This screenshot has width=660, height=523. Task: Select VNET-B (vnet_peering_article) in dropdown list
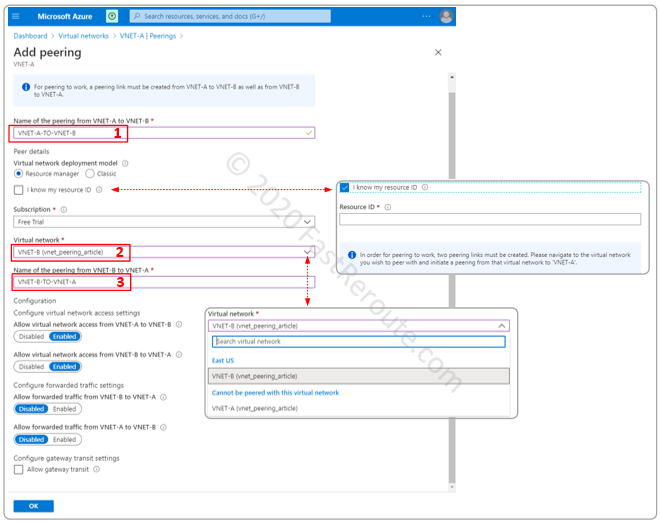click(359, 376)
